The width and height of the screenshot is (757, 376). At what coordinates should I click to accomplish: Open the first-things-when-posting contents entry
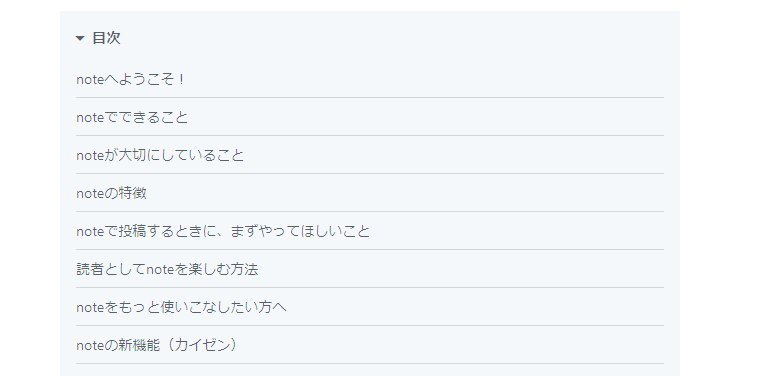223,231
